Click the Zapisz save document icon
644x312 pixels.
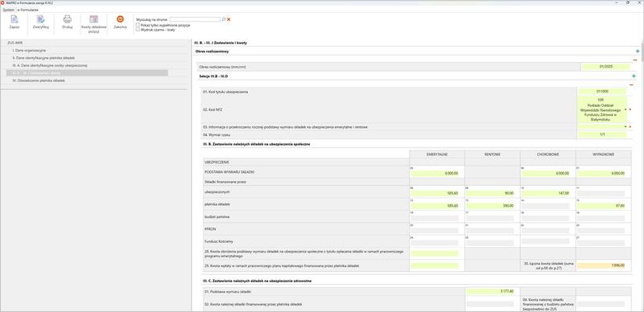(x=14, y=19)
